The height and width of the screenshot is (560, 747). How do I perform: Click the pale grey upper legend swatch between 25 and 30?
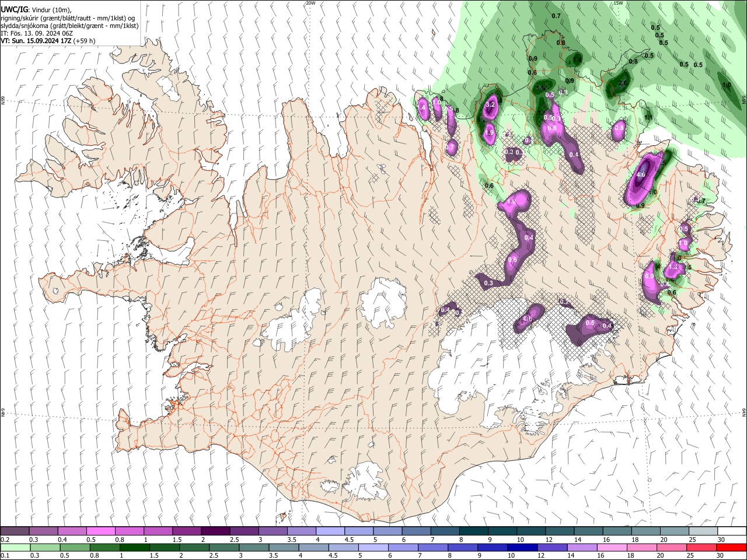[703, 531]
